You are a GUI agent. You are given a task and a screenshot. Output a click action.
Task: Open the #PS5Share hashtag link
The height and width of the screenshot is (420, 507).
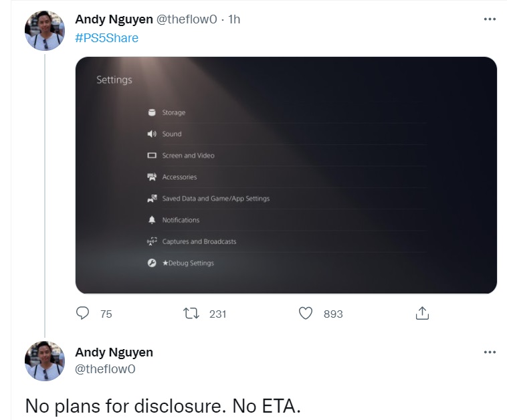point(107,38)
